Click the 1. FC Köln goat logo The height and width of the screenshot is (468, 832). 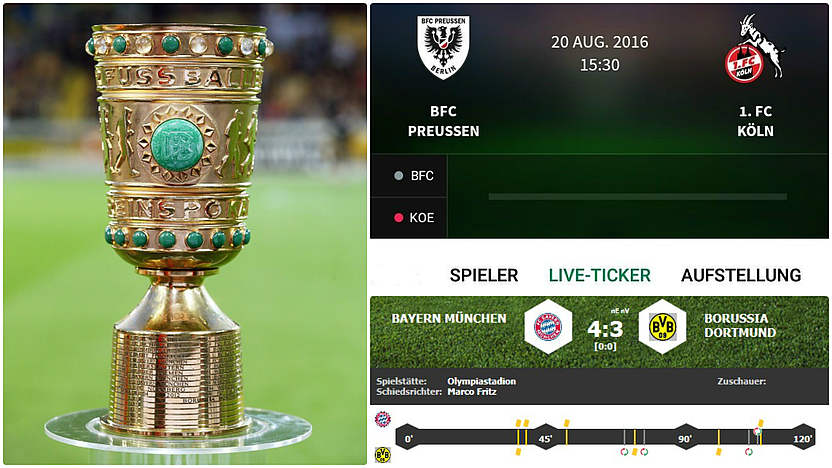755,48
